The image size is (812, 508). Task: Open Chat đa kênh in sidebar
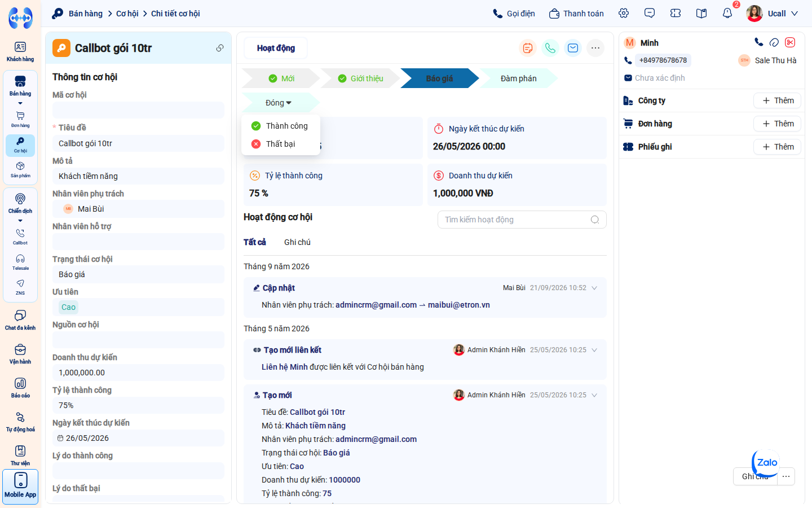[x=20, y=320]
